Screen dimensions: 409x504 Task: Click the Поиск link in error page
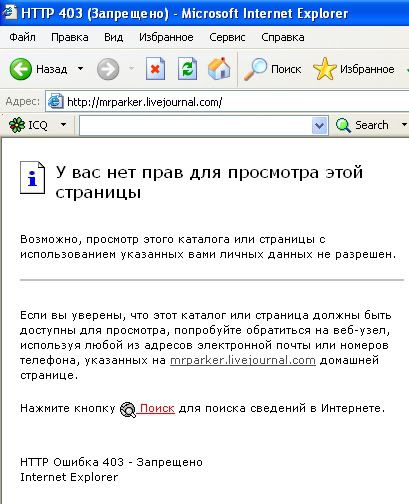pyautogui.click(x=157, y=408)
